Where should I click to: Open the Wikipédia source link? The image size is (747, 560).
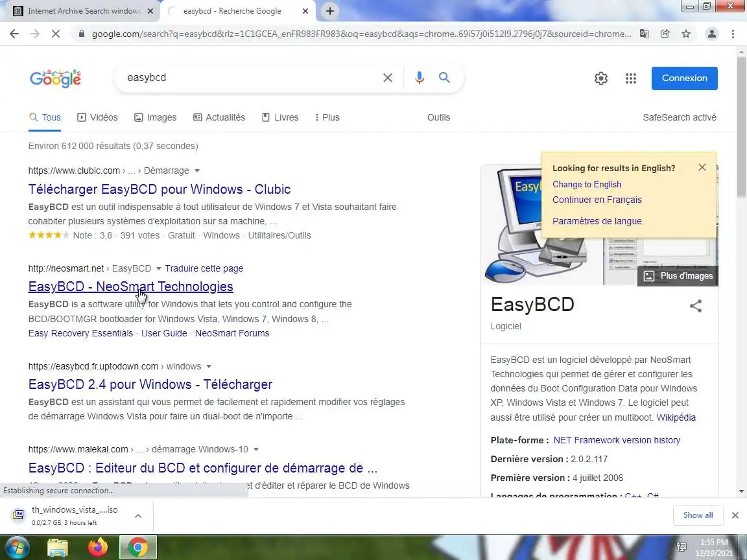tap(676, 417)
